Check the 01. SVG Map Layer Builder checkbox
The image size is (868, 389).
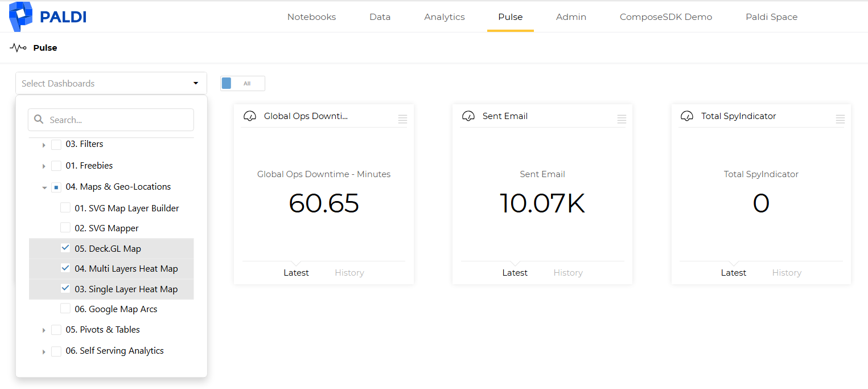click(x=65, y=208)
